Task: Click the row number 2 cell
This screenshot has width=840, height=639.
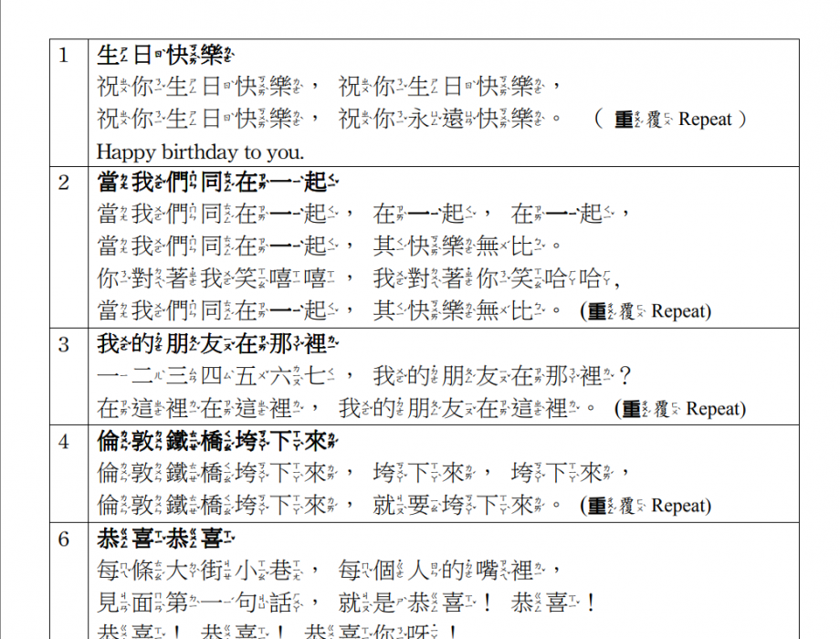Action: (x=64, y=183)
